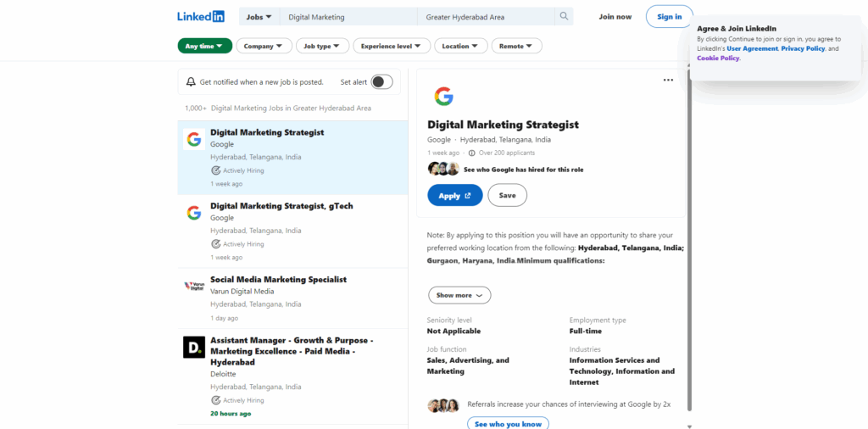
Task: Select Digital Marketing Strategist job listing title
Action: pyautogui.click(x=267, y=132)
